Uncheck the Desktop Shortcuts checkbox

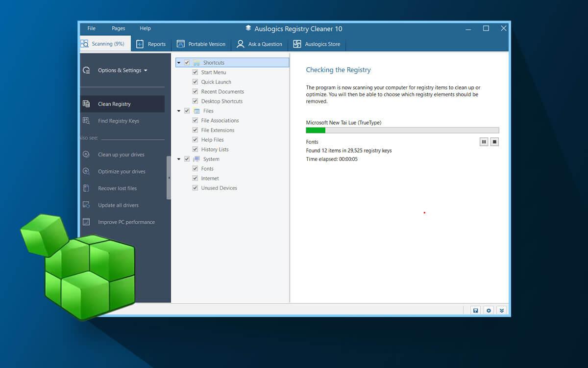[x=196, y=101]
